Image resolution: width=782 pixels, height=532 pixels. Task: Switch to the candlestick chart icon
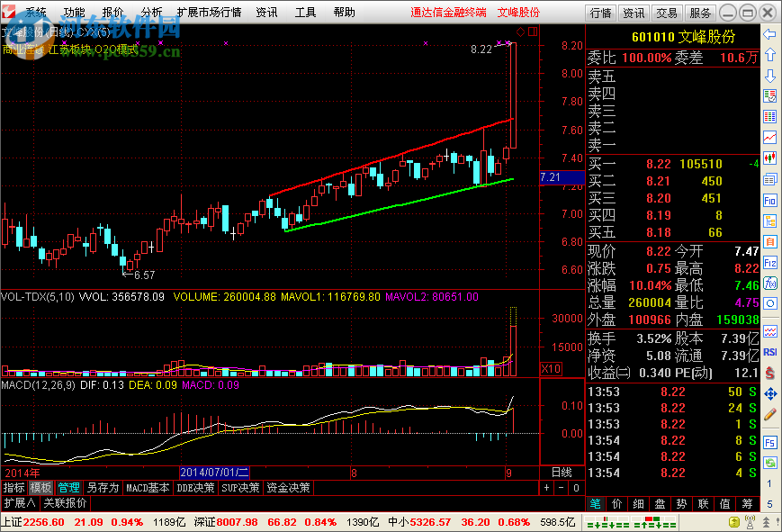[x=770, y=158]
